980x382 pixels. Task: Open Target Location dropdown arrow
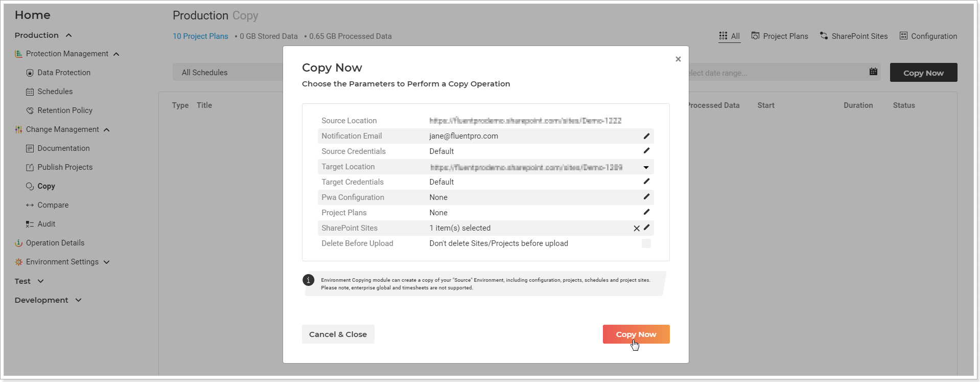click(646, 167)
